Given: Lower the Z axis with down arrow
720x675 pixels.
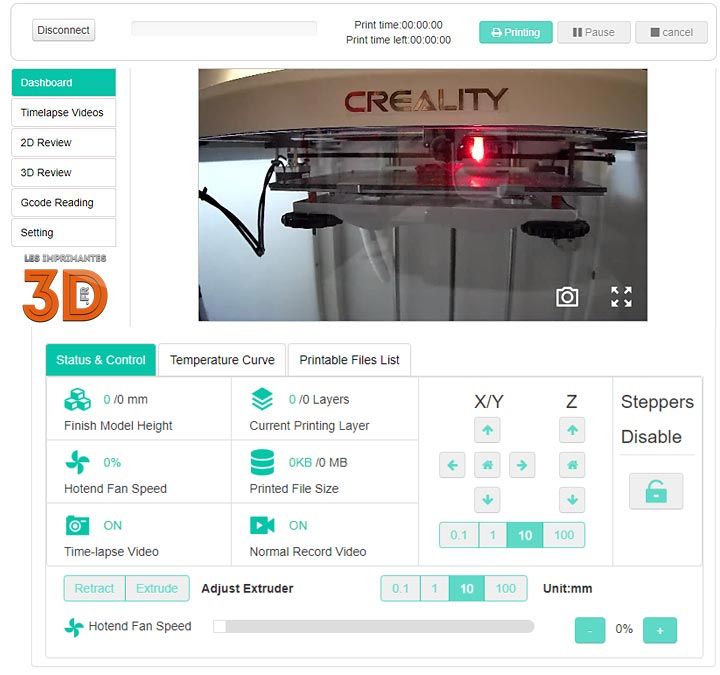Looking at the screenshot, I should click(x=572, y=500).
